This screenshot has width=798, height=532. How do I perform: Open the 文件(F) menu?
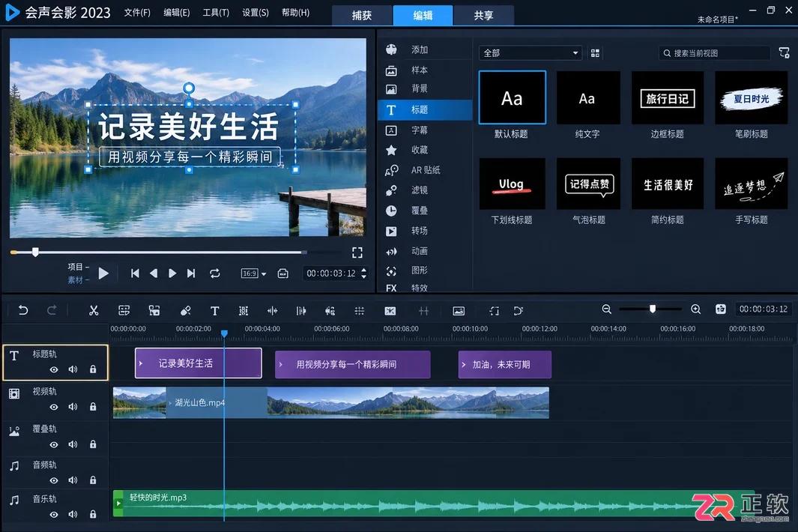[137, 12]
